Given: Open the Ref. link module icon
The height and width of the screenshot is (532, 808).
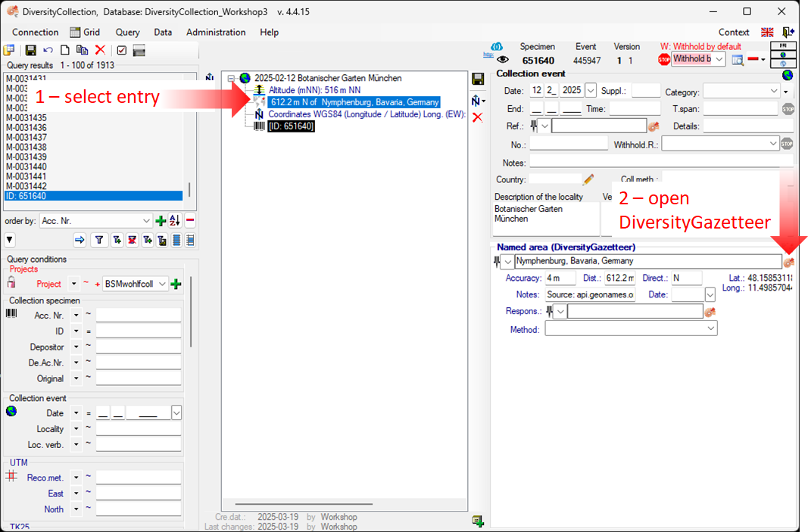Looking at the screenshot, I should 654,126.
